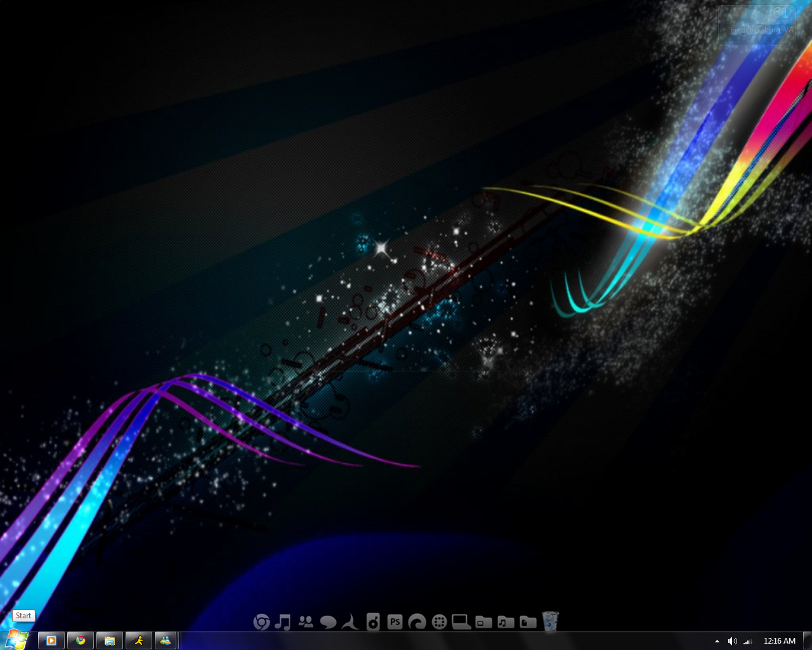Launch Photoshop from the dock

395,622
